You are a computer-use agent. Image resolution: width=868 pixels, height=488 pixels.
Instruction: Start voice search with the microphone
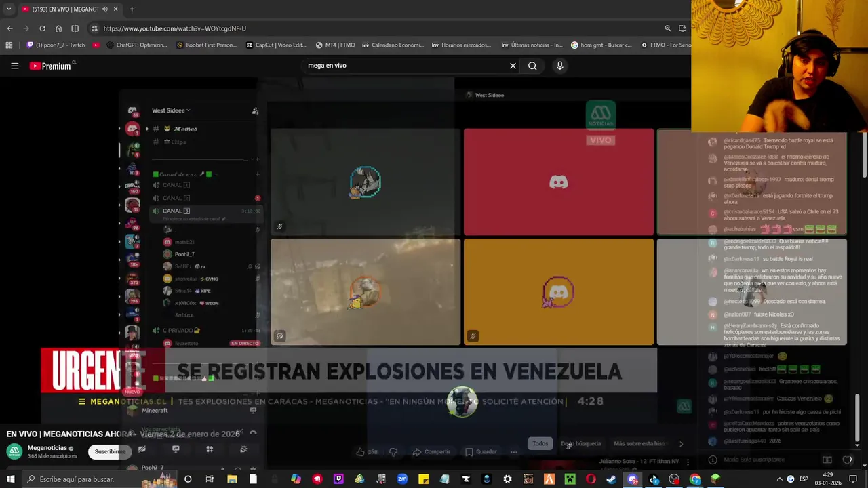click(559, 66)
